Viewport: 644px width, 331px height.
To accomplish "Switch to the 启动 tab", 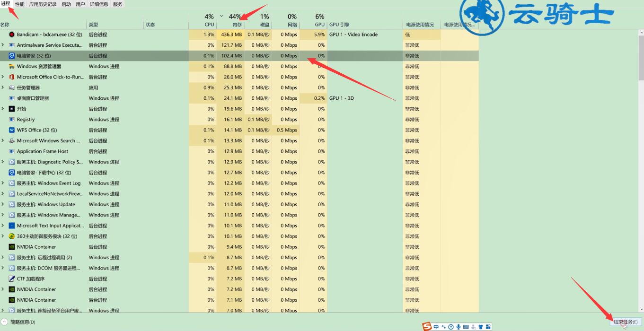I will pos(66,4).
